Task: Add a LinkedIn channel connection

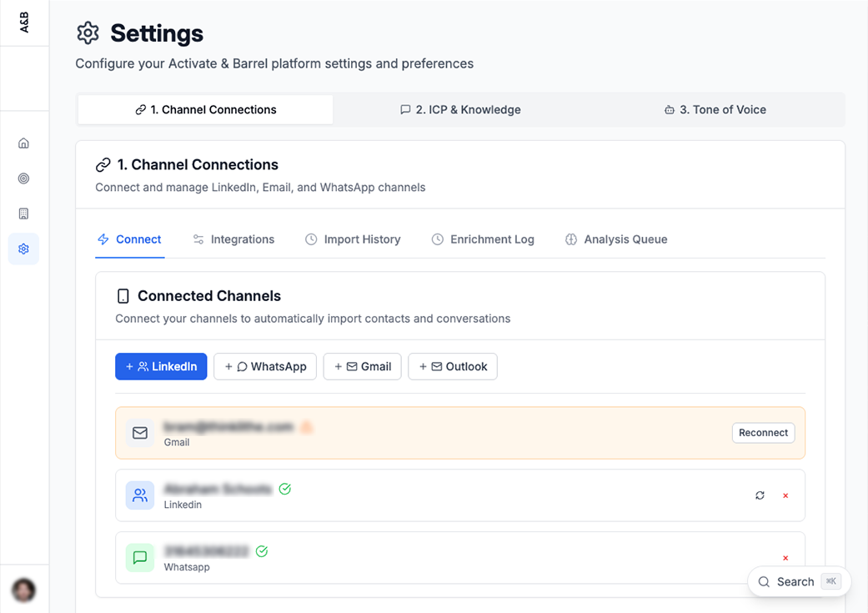Action: pyautogui.click(x=161, y=366)
